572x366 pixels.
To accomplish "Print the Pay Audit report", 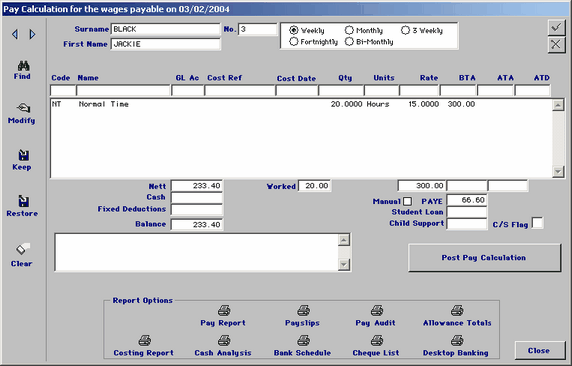I will tap(377, 311).
